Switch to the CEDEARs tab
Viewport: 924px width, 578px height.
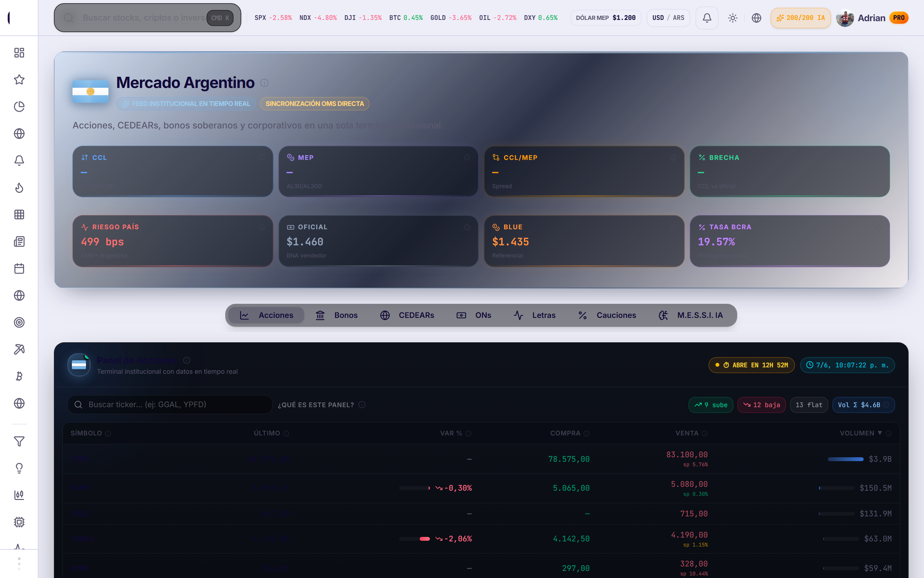pos(407,315)
